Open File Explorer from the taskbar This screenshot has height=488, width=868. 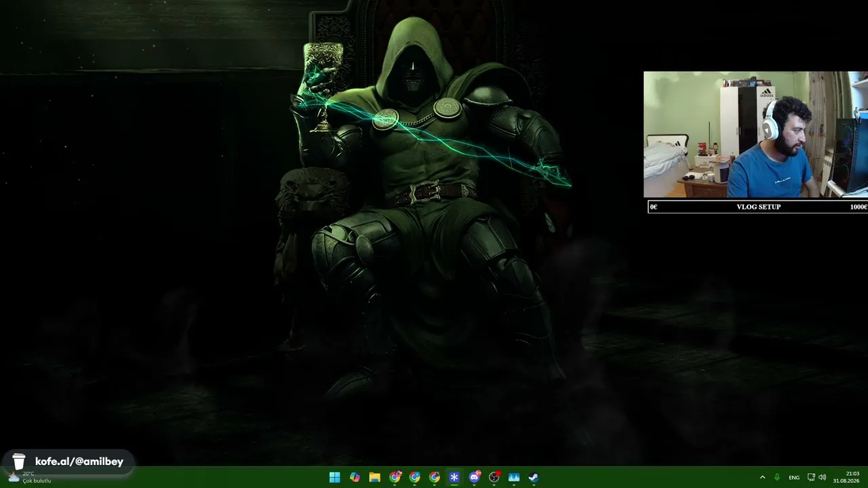374,477
